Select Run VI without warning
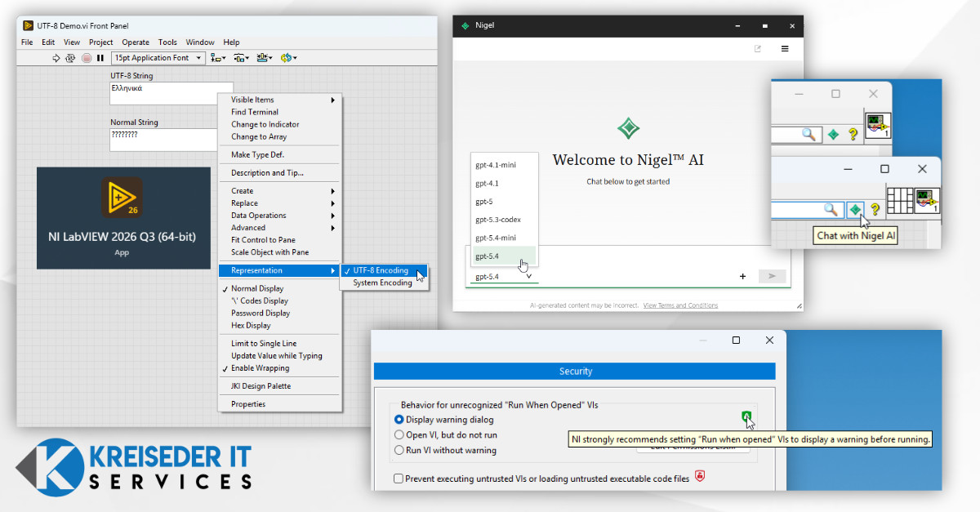The image size is (980, 512). pyautogui.click(x=399, y=450)
